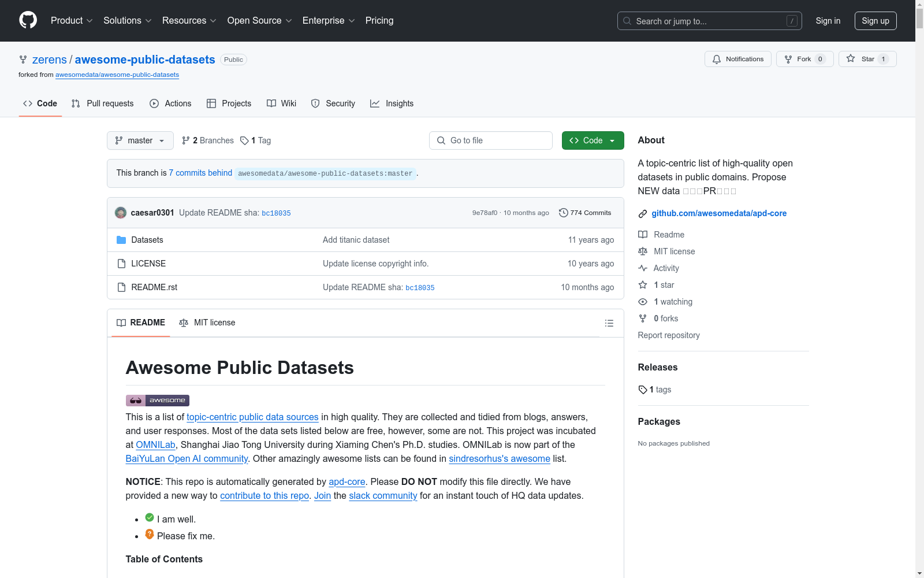The image size is (924, 578).
Task: Open 7 commits behind link
Action: click(200, 173)
